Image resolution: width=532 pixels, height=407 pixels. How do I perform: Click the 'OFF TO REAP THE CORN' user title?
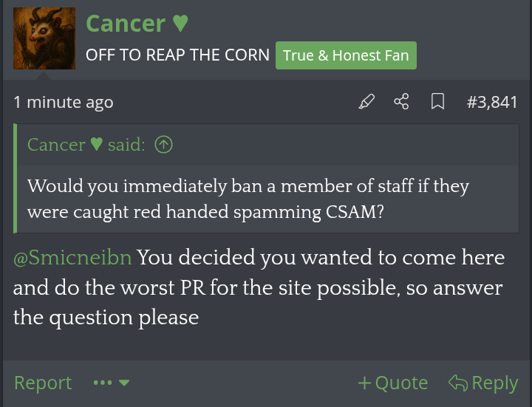(x=177, y=55)
